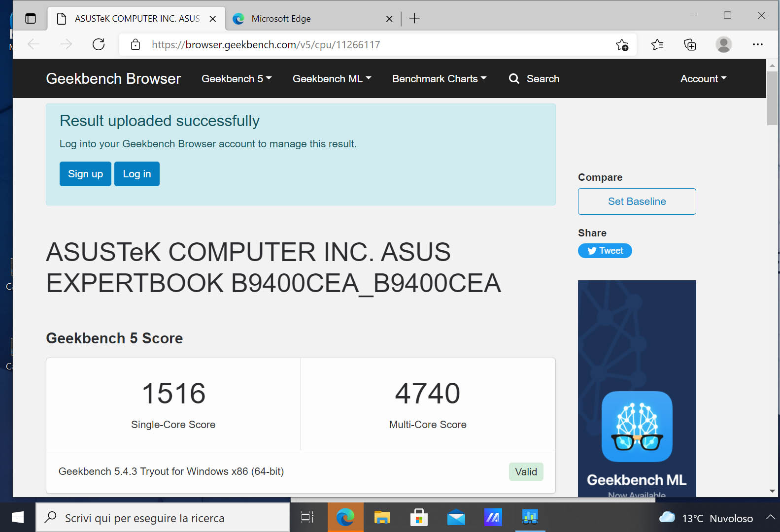This screenshot has height=532, width=780.
Task: Click the multi-core score 4740
Action: tap(428, 393)
